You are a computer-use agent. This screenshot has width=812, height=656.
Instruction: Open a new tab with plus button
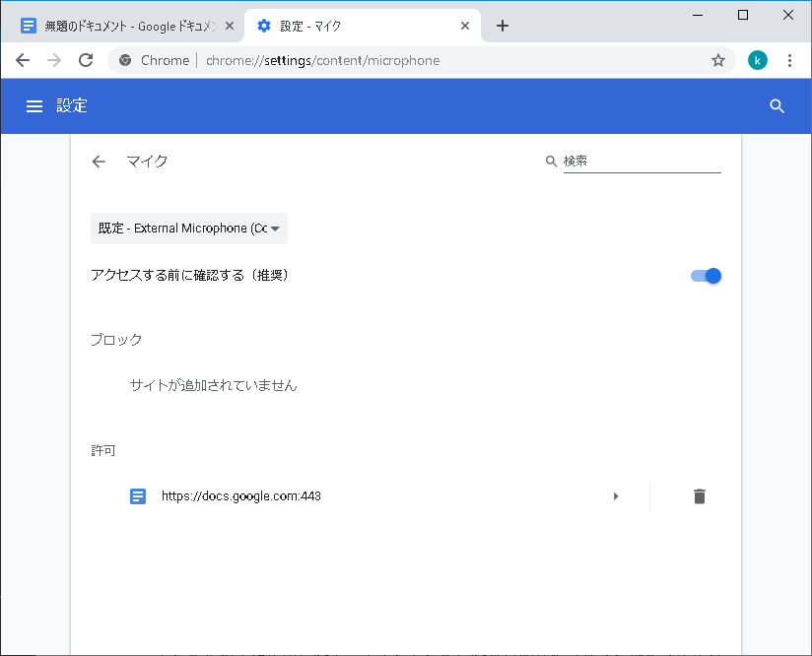503,26
